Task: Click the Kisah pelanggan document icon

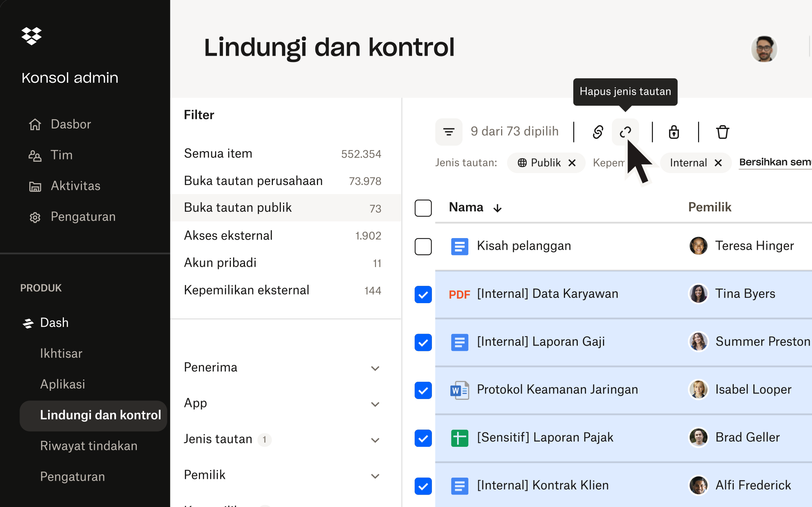Action: [459, 247]
